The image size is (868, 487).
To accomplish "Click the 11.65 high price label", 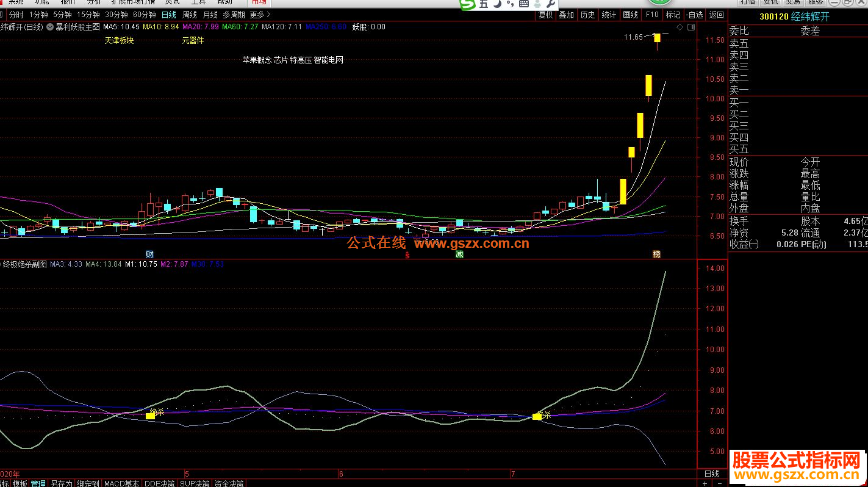I will tap(633, 37).
